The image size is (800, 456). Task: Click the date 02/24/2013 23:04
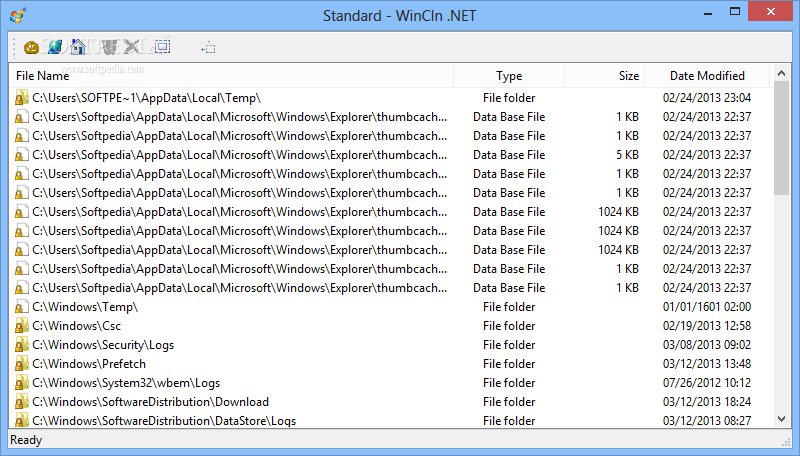pos(707,97)
